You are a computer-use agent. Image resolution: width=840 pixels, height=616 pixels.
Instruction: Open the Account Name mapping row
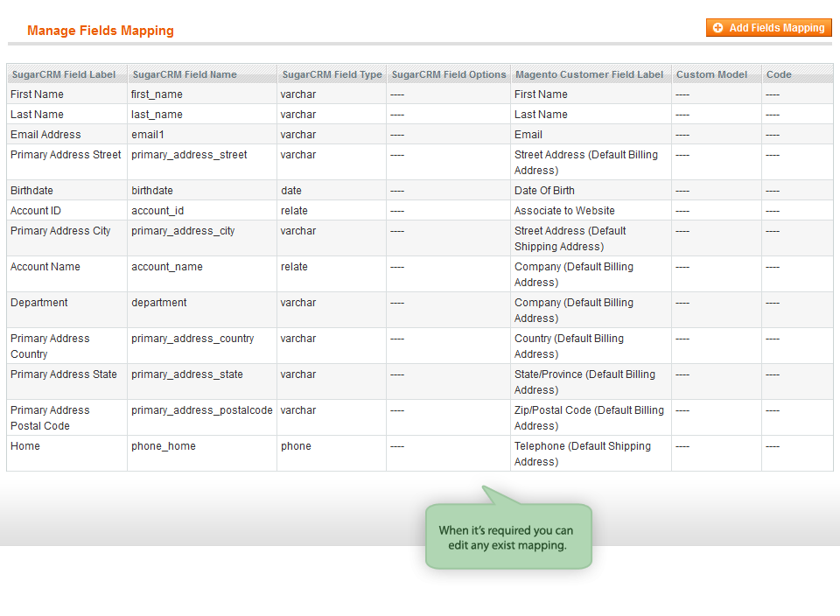tap(419, 274)
